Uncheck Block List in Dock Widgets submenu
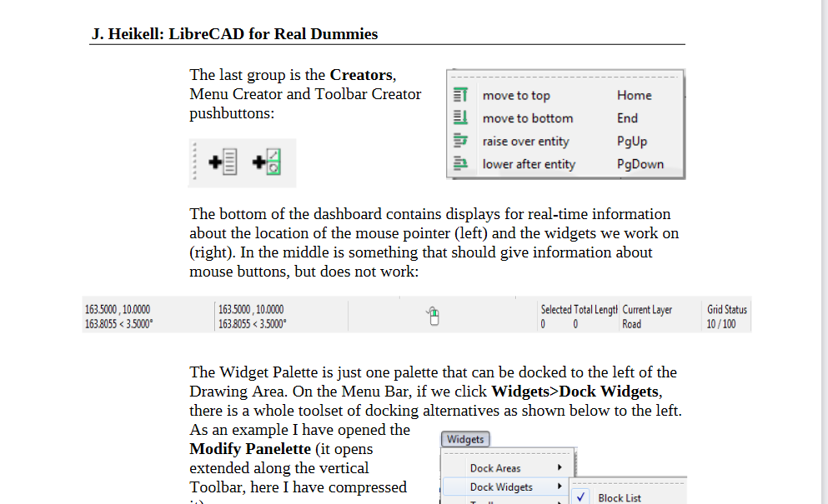The width and height of the screenshot is (828, 504). (x=580, y=496)
